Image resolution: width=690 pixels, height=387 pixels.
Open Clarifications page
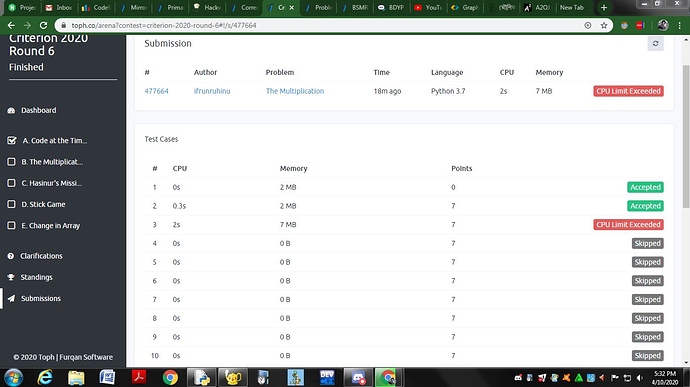click(41, 256)
